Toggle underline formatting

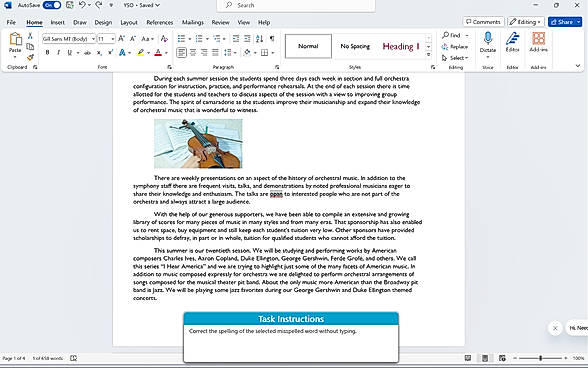tap(69, 53)
